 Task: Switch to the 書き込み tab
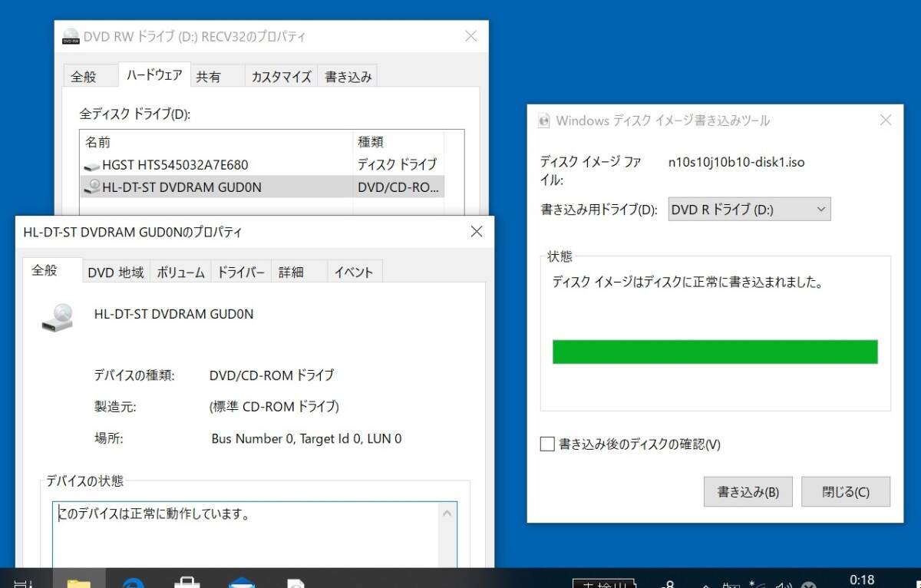[x=348, y=76]
